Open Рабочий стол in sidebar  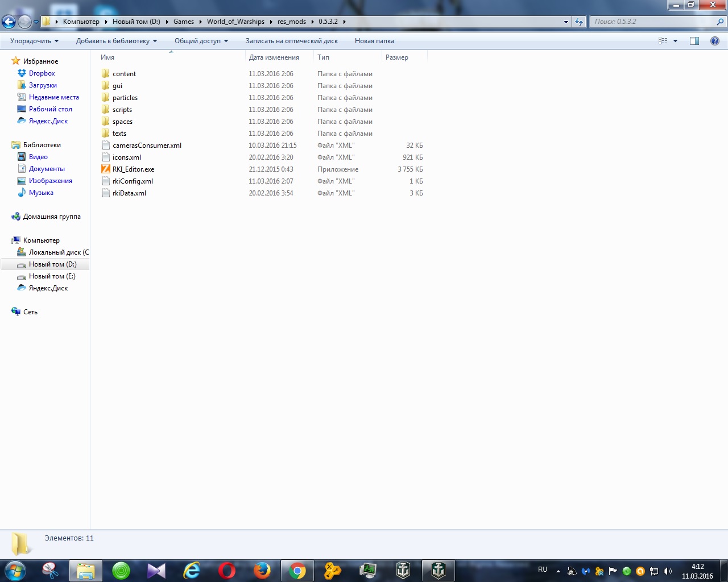(51, 109)
